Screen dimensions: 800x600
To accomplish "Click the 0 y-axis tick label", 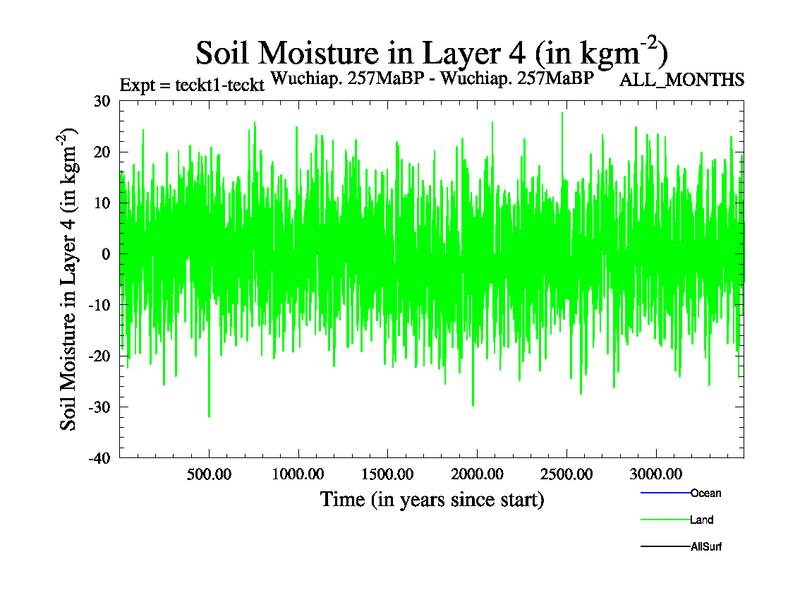I will pos(105,254).
